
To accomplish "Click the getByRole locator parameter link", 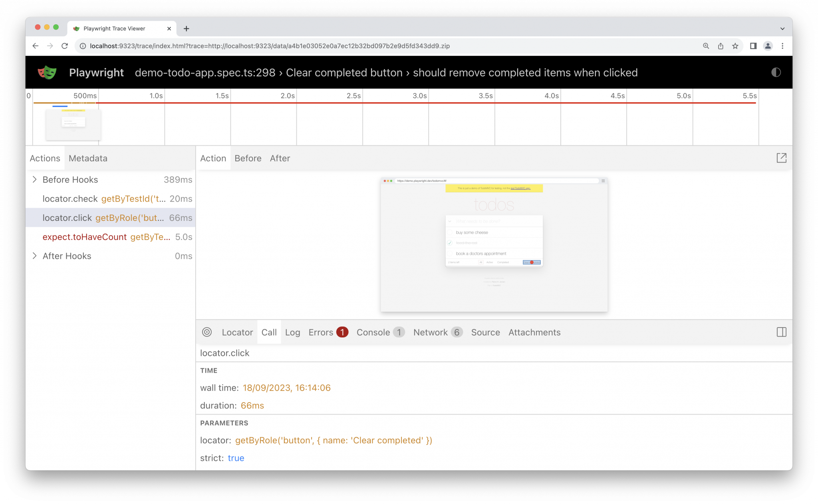I will [334, 440].
